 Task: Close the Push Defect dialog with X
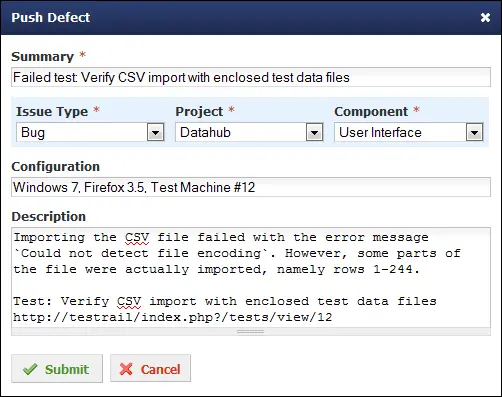[x=485, y=17]
